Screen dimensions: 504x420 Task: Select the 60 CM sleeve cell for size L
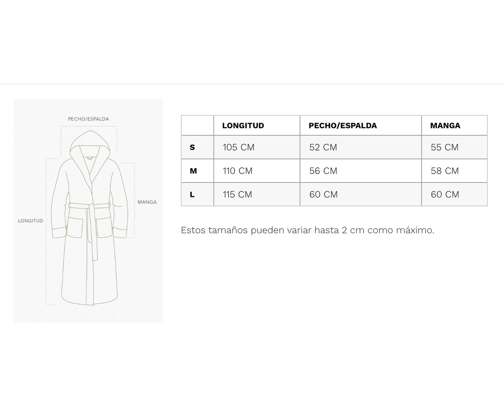click(445, 194)
